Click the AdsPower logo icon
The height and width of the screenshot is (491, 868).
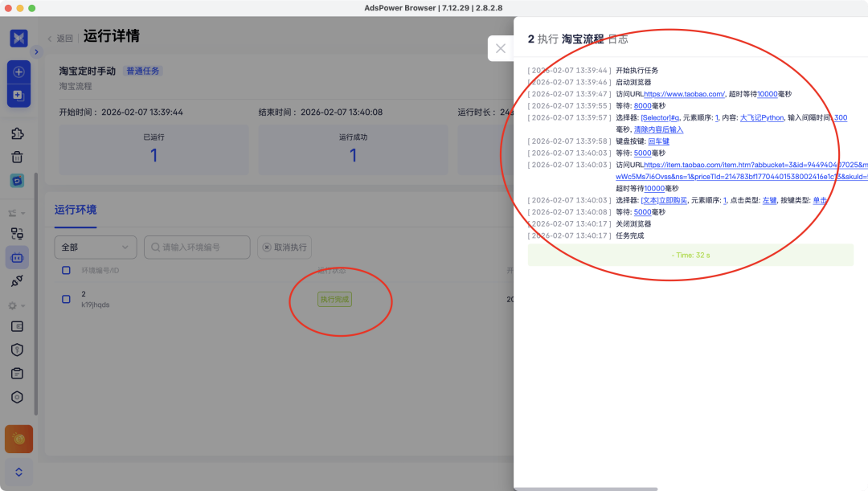(x=18, y=38)
